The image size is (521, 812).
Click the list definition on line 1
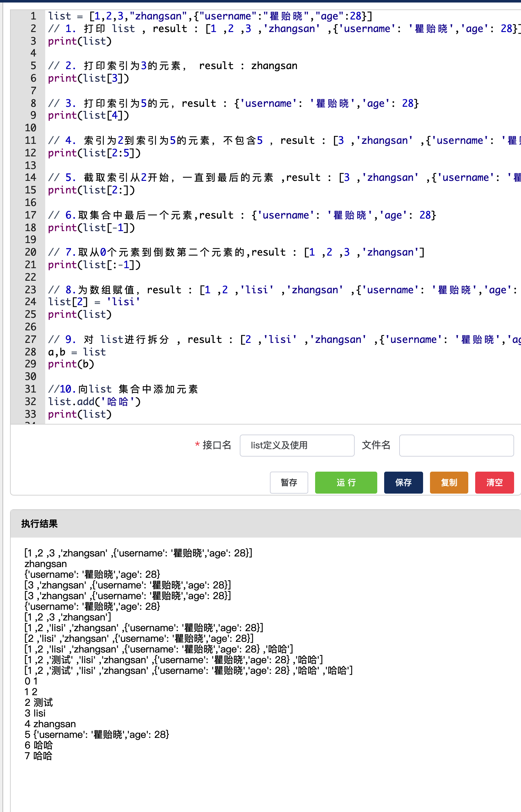(x=210, y=16)
